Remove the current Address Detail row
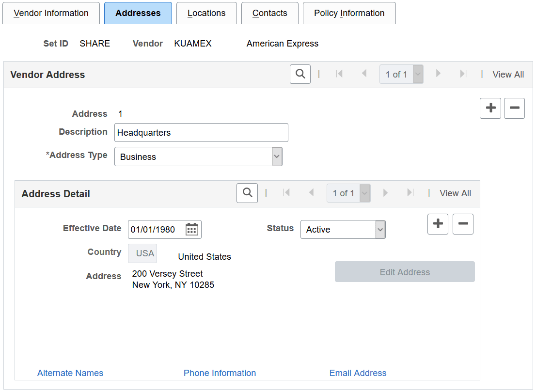Image resolution: width=536 pixels, height=392 pixels. tap(463, 224)
